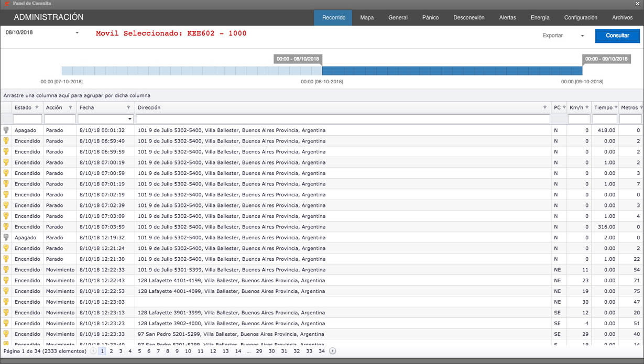Click the timeline end handle 00:00 - 09/10/2018

(x=606, y=59)
